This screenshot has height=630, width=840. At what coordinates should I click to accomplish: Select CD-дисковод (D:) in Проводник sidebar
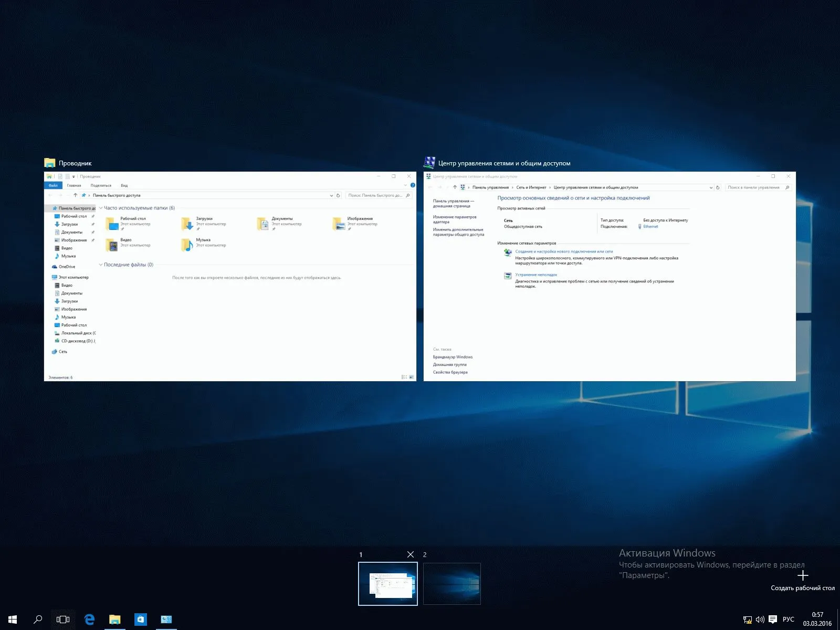tap(75, 341)
